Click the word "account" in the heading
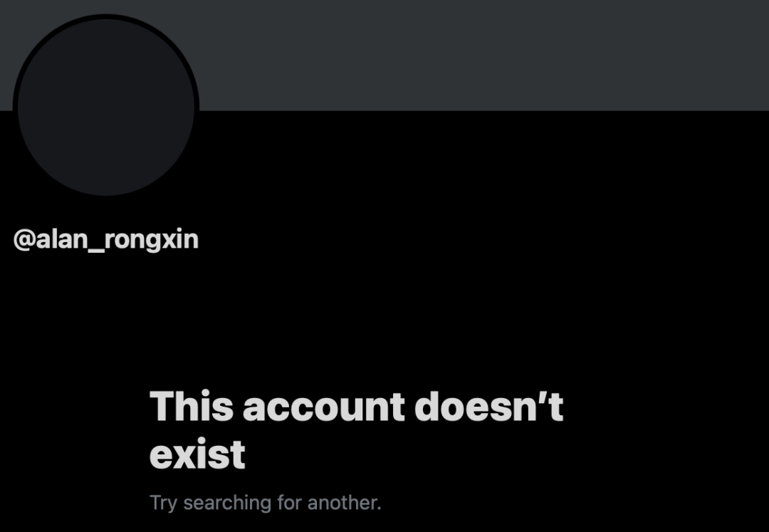The height and width of the screenshot is (532, 769). (x=324, y=408)
